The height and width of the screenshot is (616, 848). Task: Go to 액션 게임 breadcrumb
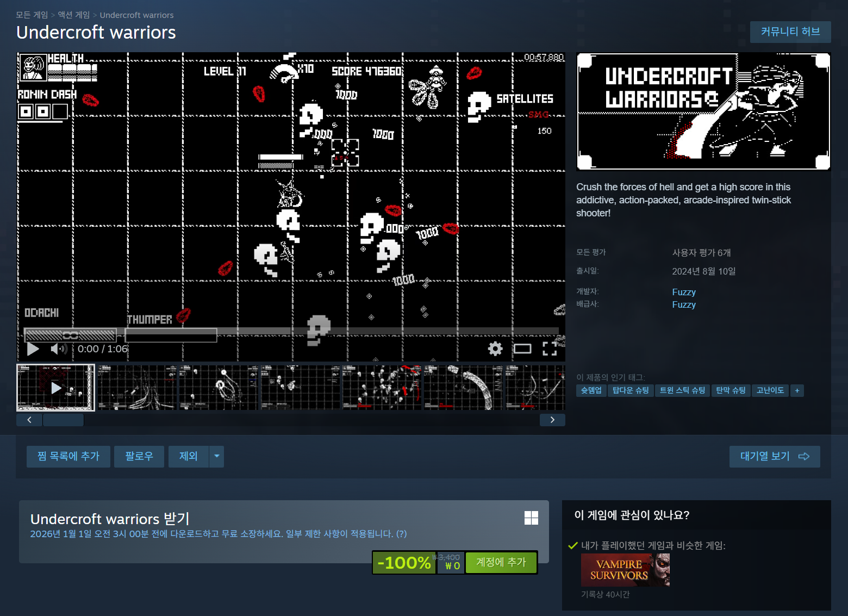tap(74, 15)
